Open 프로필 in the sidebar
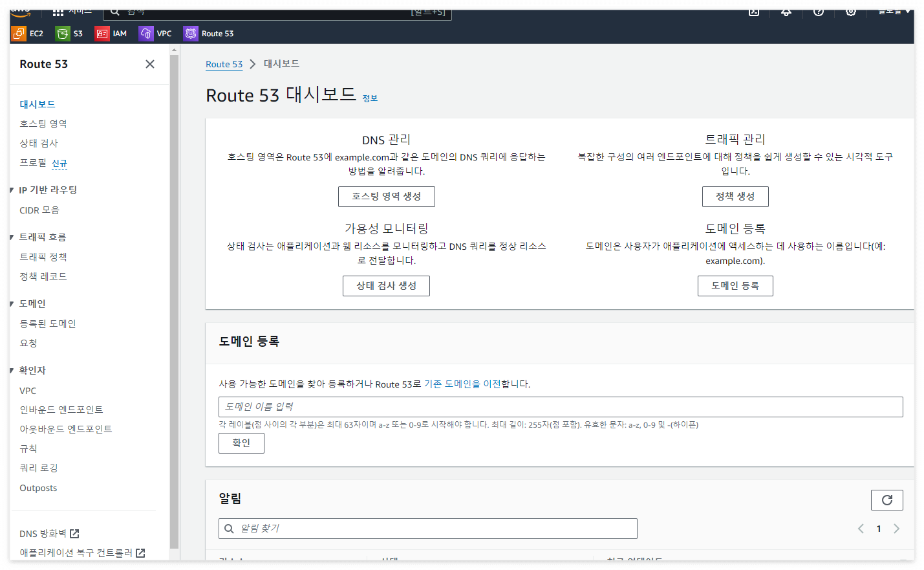Image resolution: width=924 pixels, height=570 pixels. 33,162
